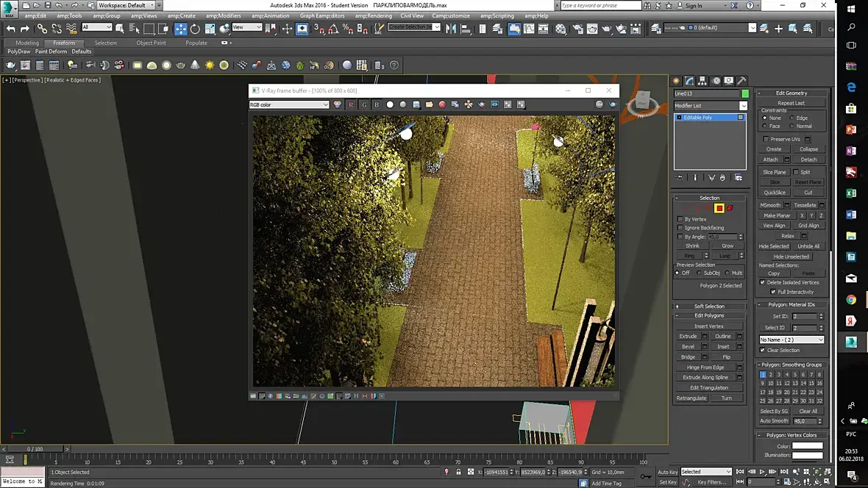The height and width of the screenshot is (488, 868).
Task: Collapse the Edit Polygons rollout
Action: (x=709, y=315)
